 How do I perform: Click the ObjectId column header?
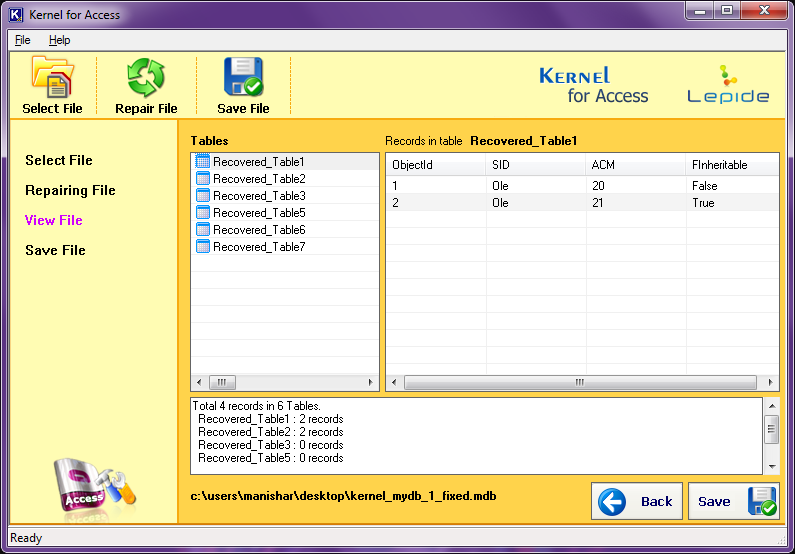[436, 165]
